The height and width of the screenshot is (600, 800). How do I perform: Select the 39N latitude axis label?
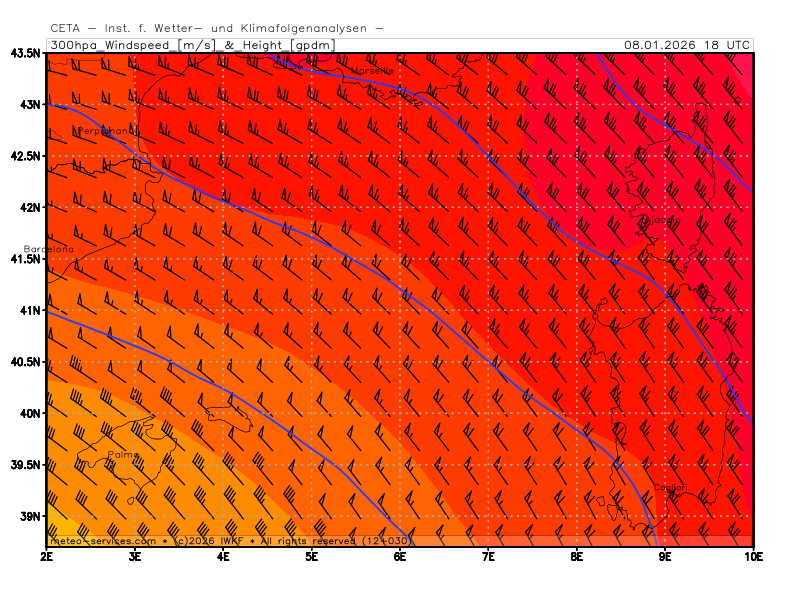(x=28, y=517)
